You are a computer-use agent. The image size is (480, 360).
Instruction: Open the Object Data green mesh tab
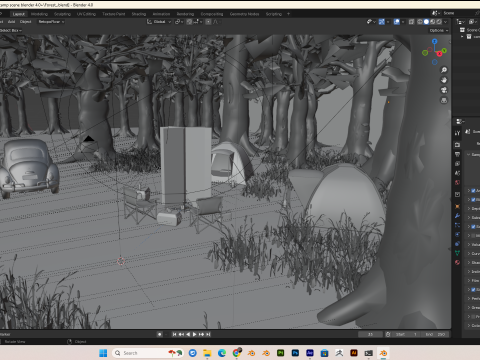pyautogui.click(x=457, y=253)
